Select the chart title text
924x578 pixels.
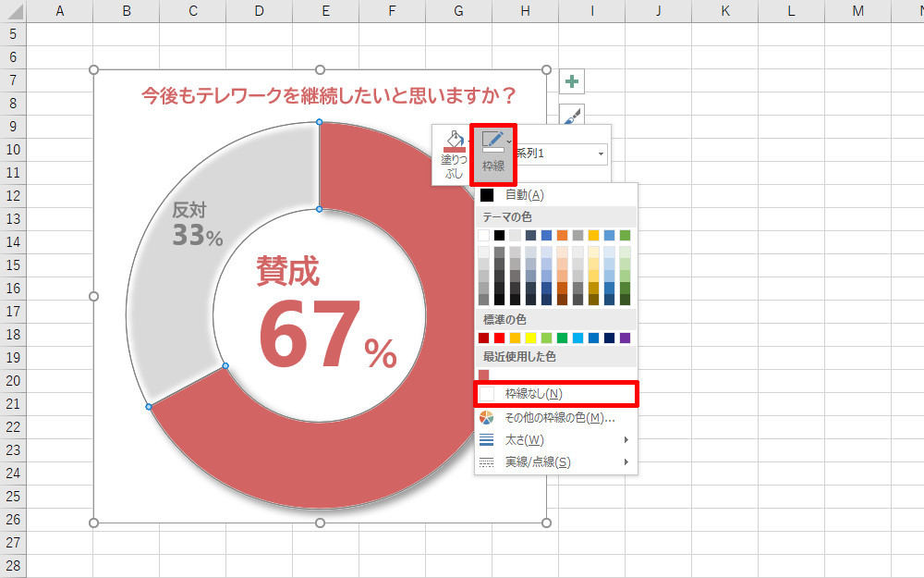[x=328, y=95]
